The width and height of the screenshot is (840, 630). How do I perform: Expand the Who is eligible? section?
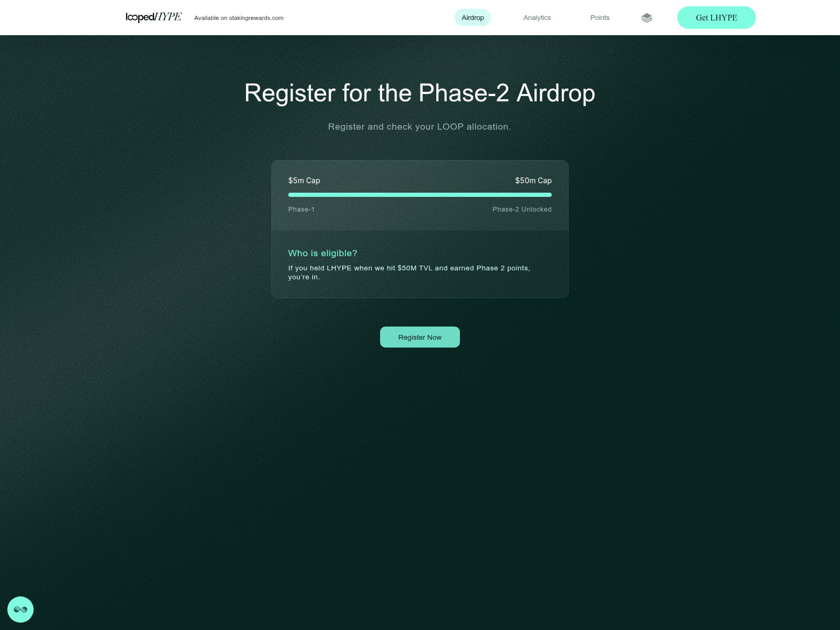tap(322, 253)
